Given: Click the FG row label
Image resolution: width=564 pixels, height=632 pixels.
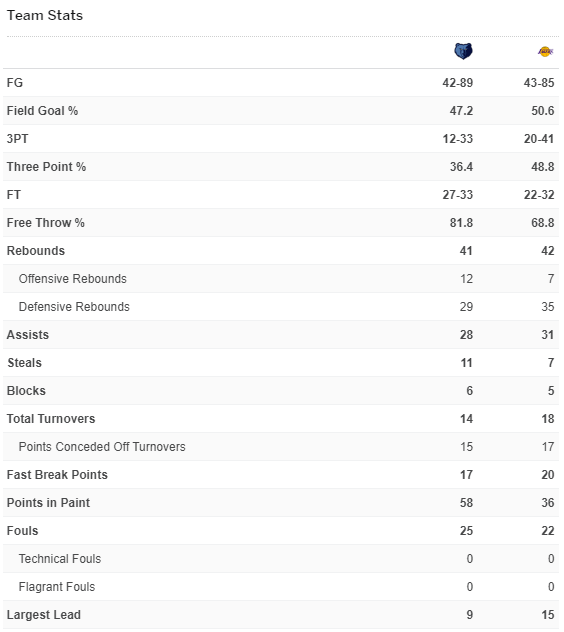Looking at the screenshot, I should [15, 83].
